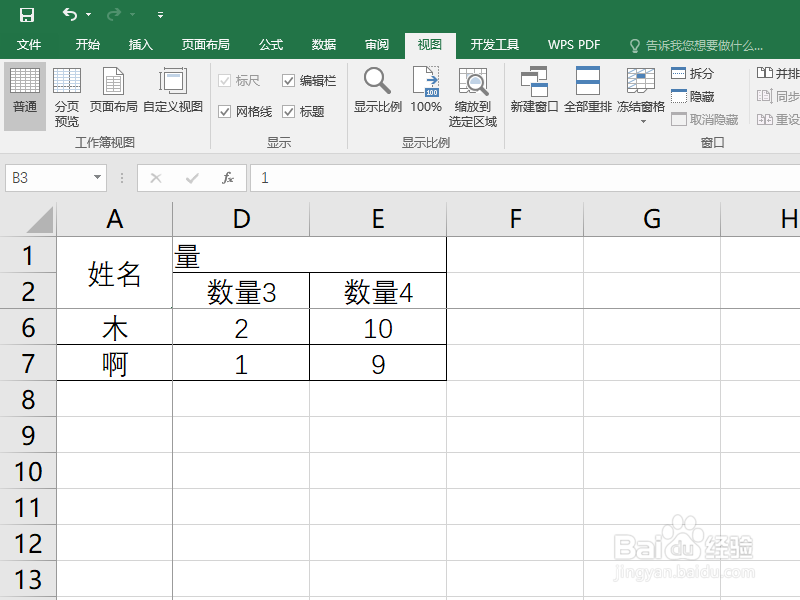Select column E header
The height and width of the screenshot is (600, 800).
click(x=378, y=219)
